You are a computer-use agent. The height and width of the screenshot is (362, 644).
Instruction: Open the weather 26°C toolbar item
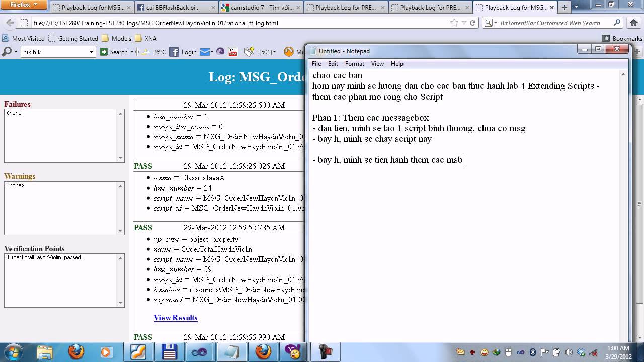click(154, 52)
